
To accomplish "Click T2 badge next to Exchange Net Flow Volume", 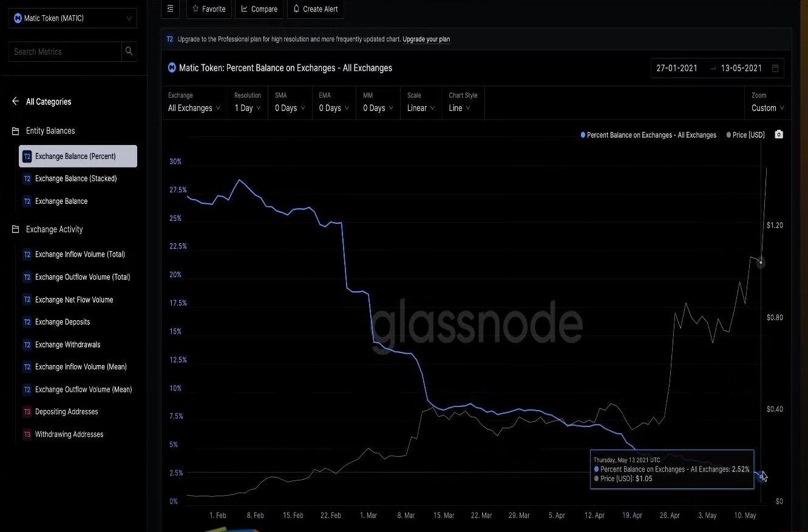I will tap(27, 300).
